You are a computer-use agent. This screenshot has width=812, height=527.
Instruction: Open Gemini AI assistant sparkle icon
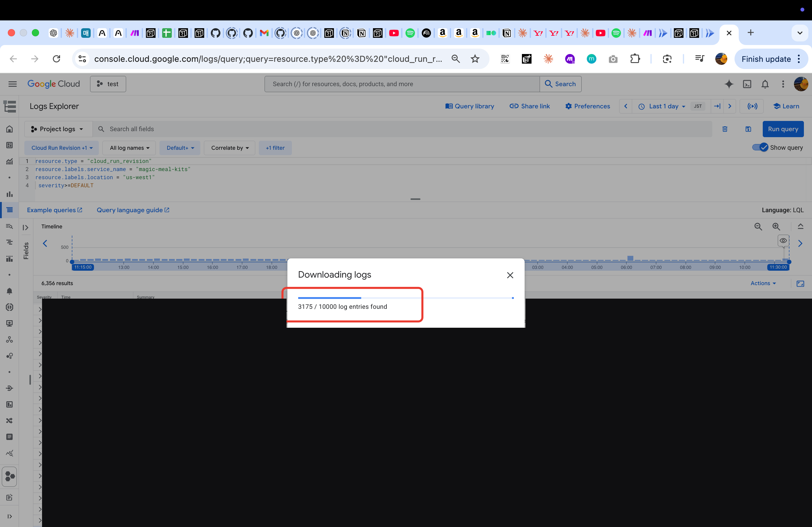click(x=729, y=84)
